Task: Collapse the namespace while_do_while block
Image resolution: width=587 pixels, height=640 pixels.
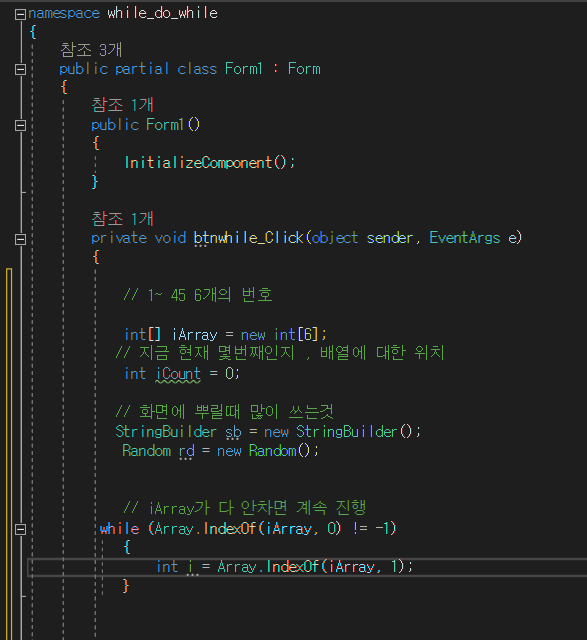Action: click(20, 14)
